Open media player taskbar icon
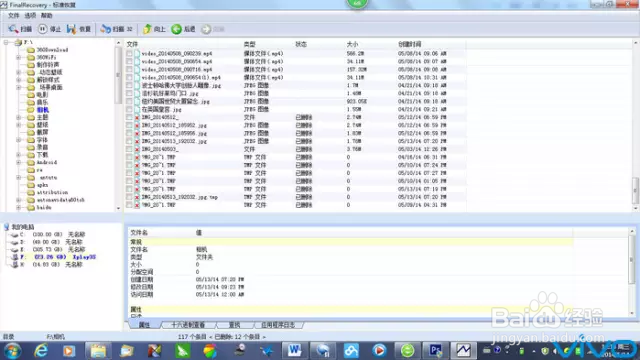The height and width of the screenshot is (360, 640). pos(69,351)
